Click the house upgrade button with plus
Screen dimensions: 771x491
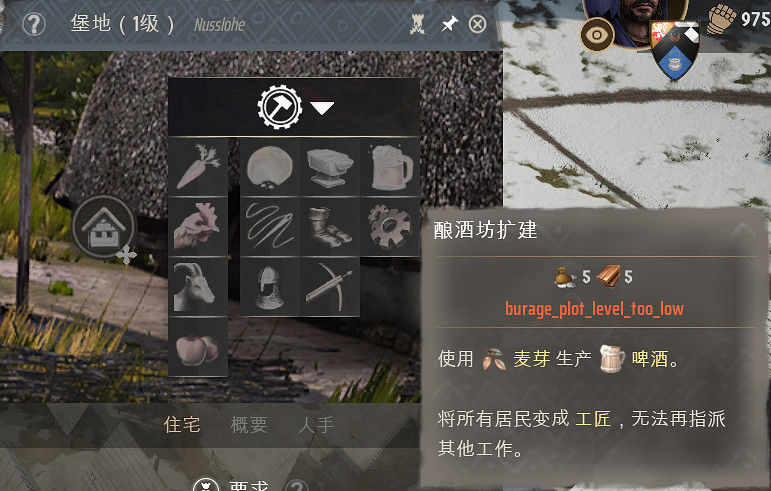tap(104, 227)
